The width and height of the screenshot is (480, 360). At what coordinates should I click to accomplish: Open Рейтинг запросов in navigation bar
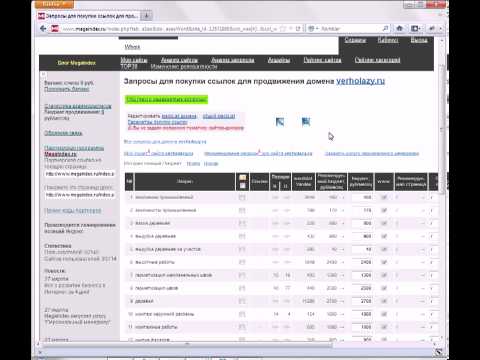(377, 60)
